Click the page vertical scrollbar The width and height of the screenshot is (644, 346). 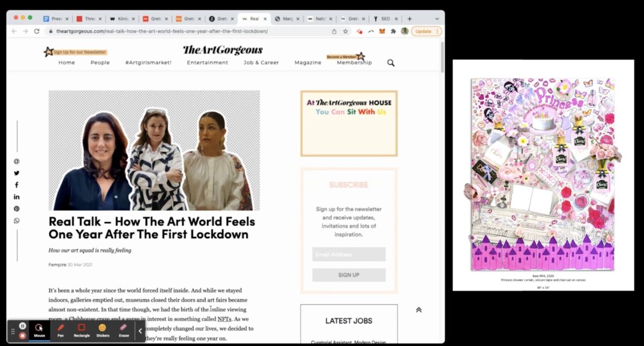(x=442, y=56)
